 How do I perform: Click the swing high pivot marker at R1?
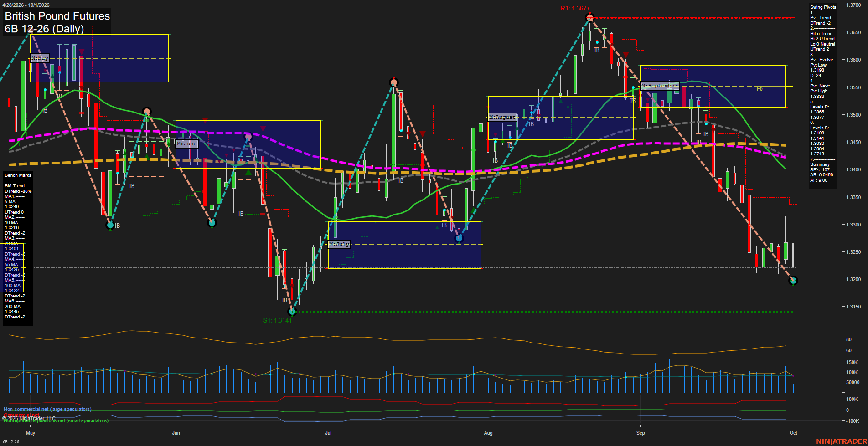click(x=589, y=18)
